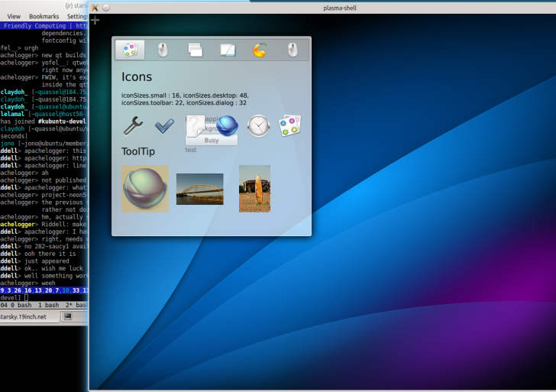
Task: Click the color swatches palette icon
Action: tap(290, 125)
